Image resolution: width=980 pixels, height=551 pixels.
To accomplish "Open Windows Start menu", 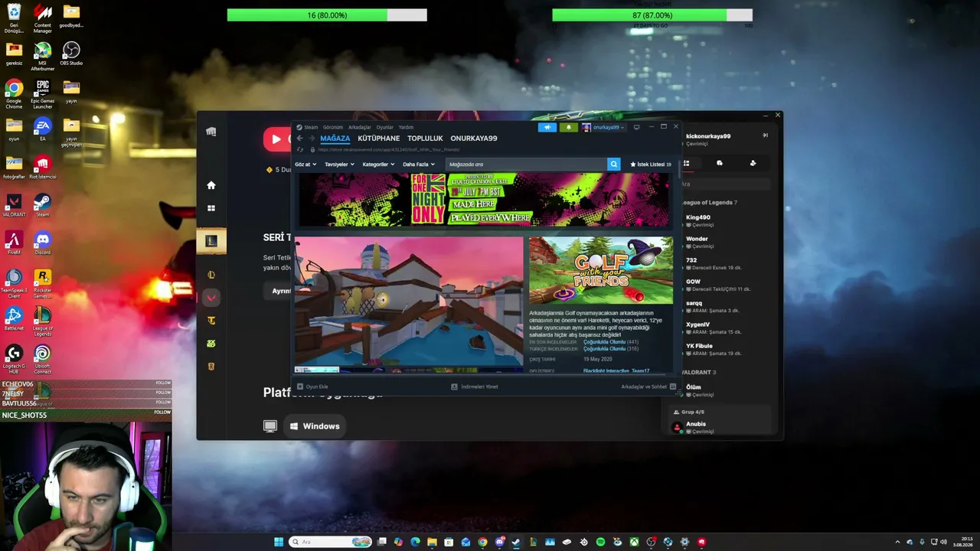I will 279,542.
